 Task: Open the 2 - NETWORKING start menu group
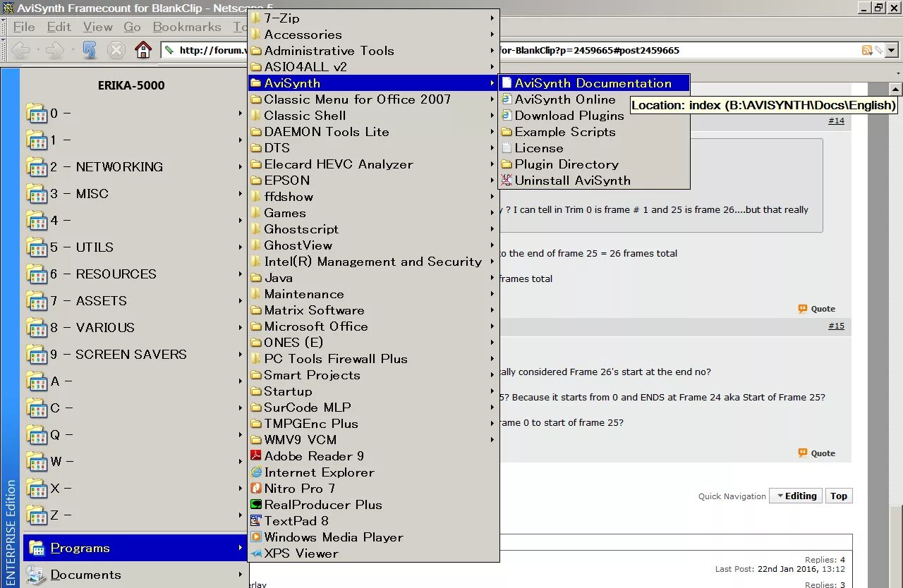pyautogui.click(x=134, y=167)
